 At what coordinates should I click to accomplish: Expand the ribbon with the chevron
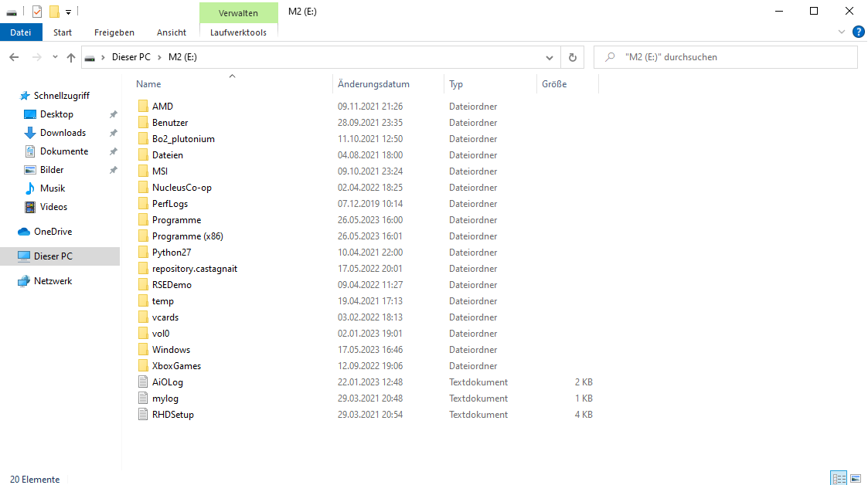[x=842, y=32]
